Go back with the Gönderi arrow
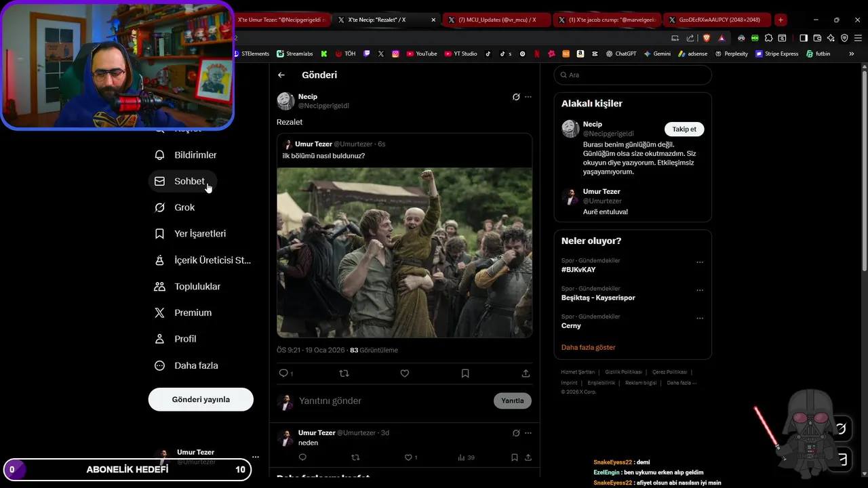Image resolution: width=868 pixels, height=488 pixels. tap(281, 75)
